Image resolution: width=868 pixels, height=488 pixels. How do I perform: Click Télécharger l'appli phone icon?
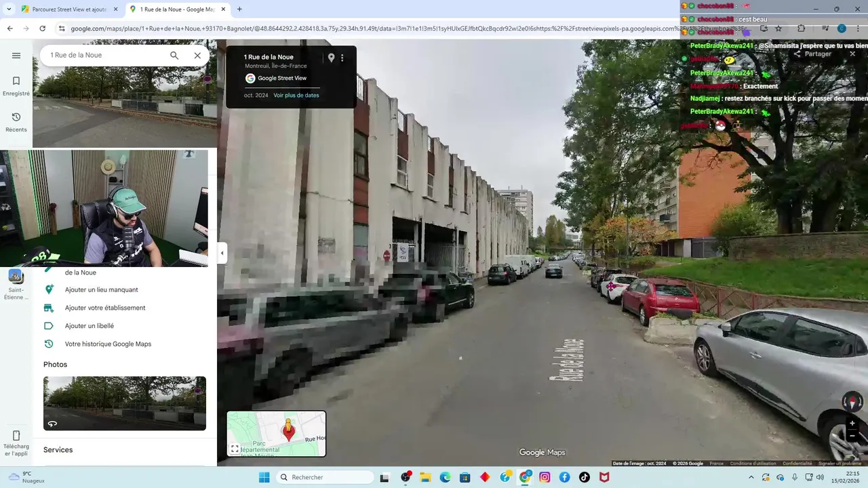coord(16,443)
